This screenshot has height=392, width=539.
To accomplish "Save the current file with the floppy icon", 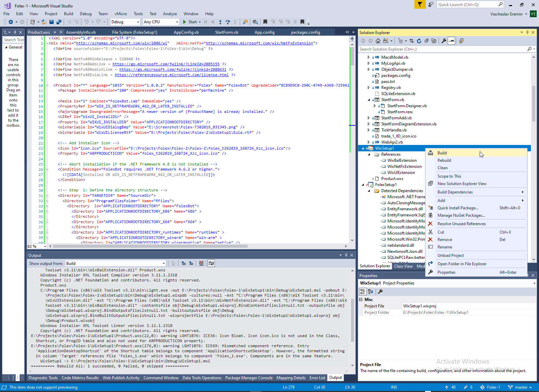I will pos(52,22).
